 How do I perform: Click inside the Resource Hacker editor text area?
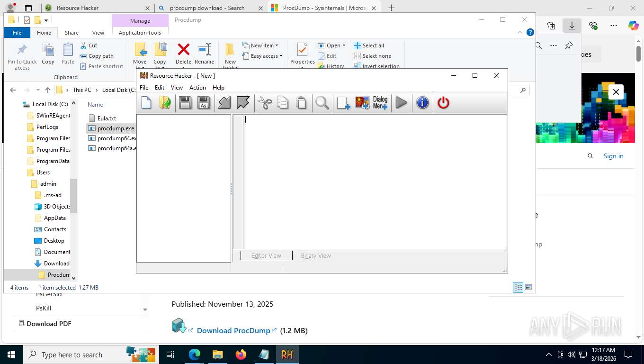pyautogui.click(x=375, y=182)
